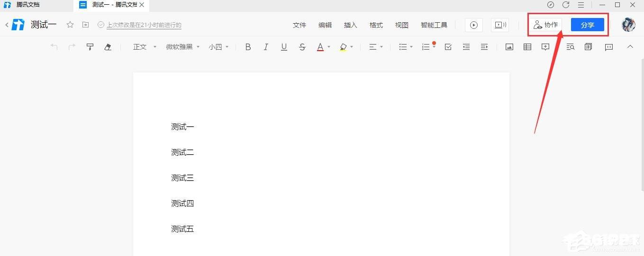Click the line 测试一 in the document body
This screenshot has height=256, width=644.
click(182, 127)
